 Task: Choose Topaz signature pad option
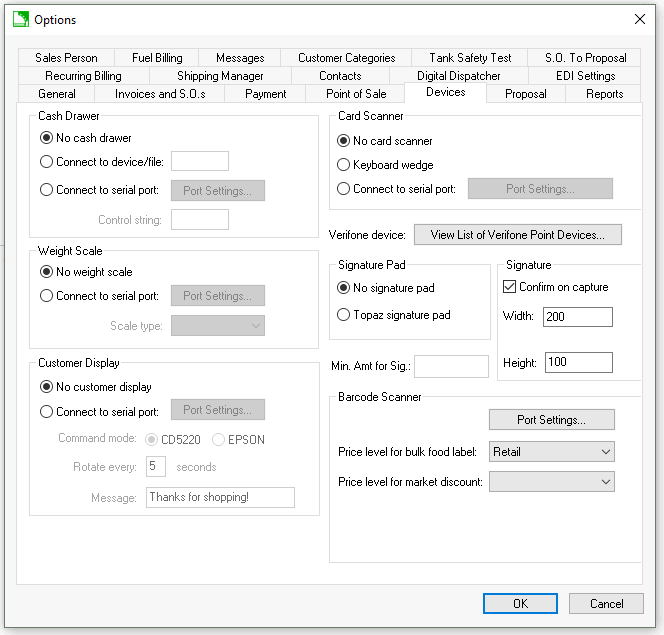coord(345,315)
